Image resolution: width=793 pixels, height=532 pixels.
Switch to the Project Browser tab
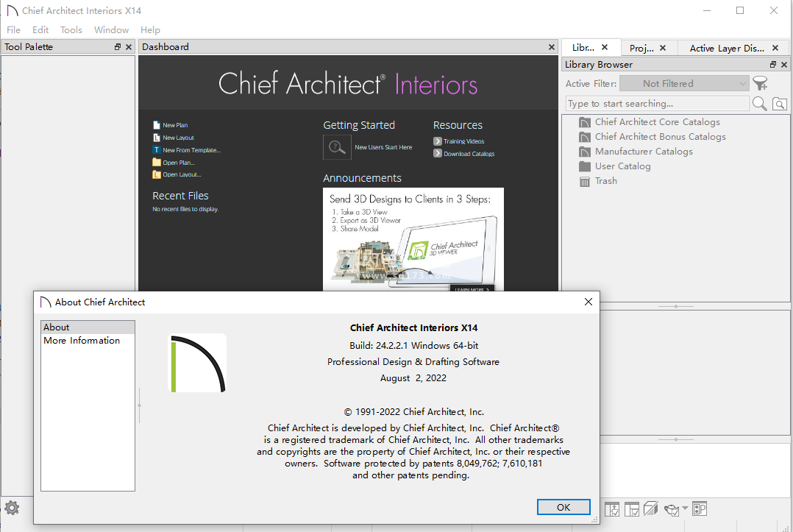pyautogui.click(x=641, y=48)
